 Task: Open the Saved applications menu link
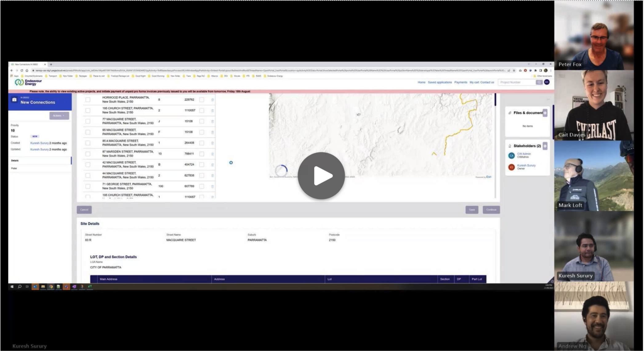click(440, 82)
